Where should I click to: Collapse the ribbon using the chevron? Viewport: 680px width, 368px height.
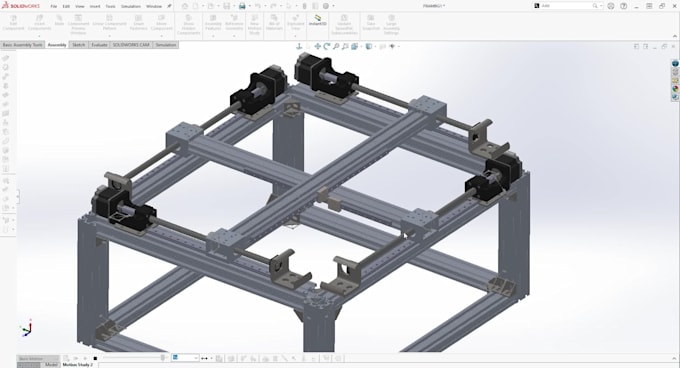point(674,36)
